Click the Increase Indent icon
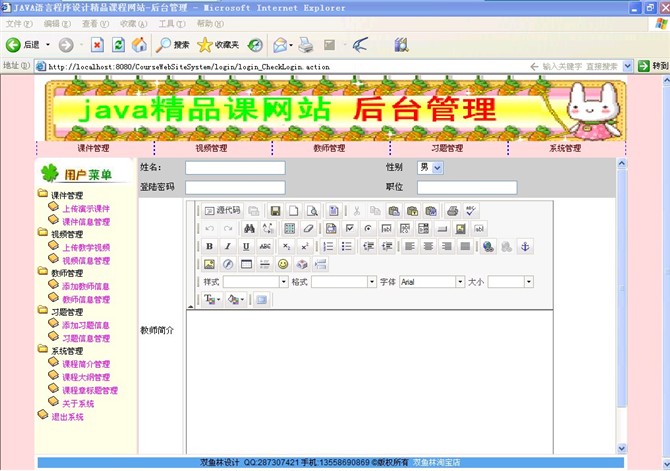This screenshot has width=670, height=471. (387, 247)
